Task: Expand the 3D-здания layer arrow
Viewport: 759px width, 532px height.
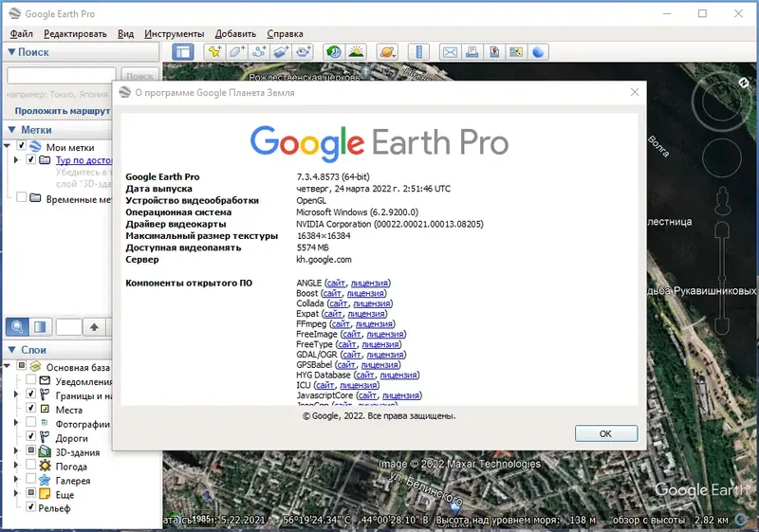Action: click(x=16, y=451)
